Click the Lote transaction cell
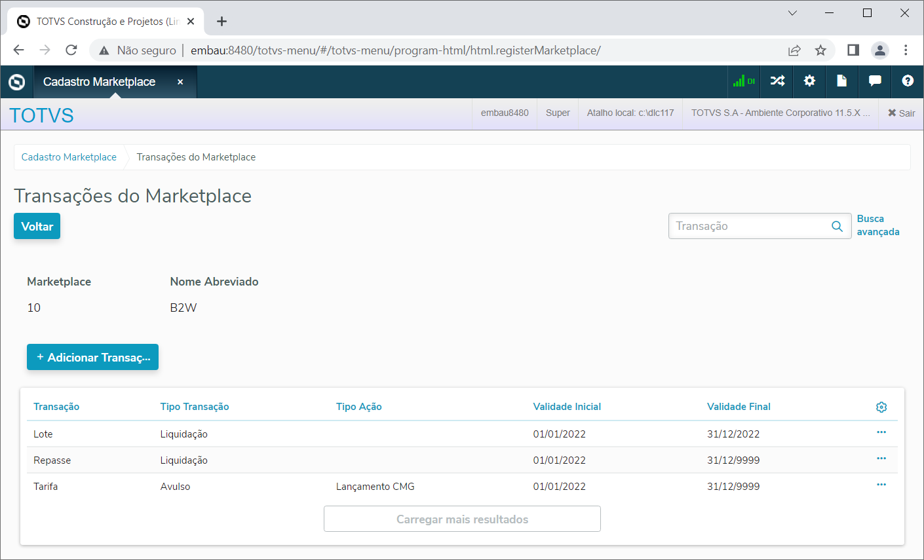 [43, 434]
